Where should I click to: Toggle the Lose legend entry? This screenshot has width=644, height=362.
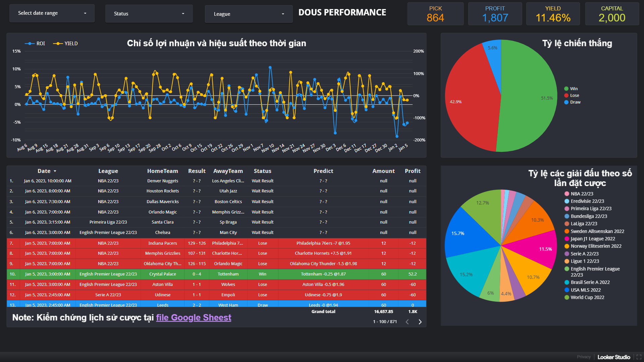click(x=574, y=96)
